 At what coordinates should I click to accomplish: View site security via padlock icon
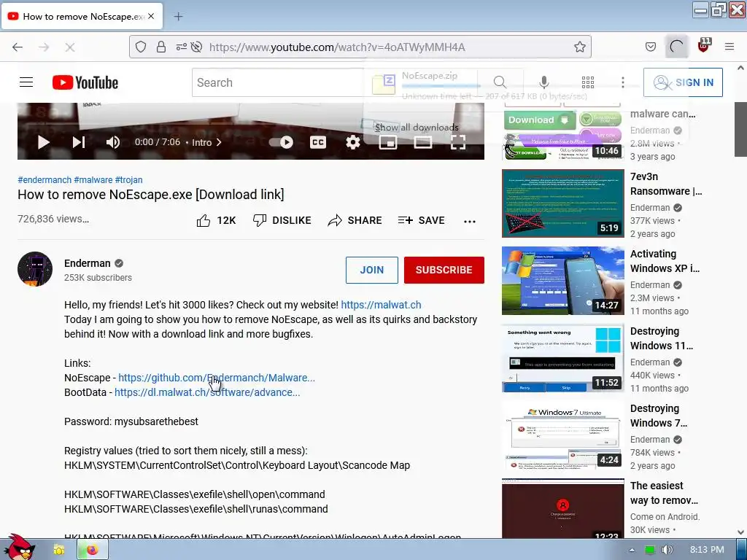[161, 47]
